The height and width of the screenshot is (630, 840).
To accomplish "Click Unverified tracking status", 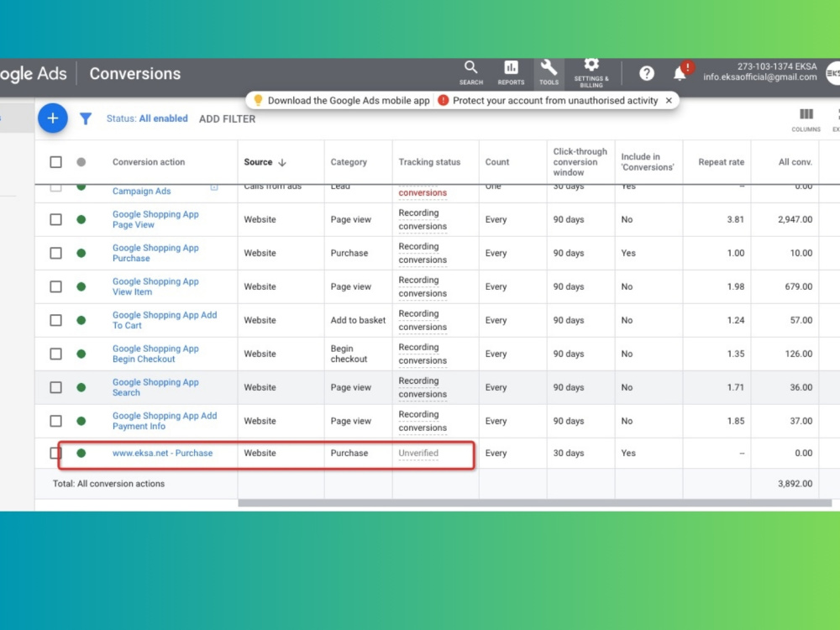I will pos(418,454).
